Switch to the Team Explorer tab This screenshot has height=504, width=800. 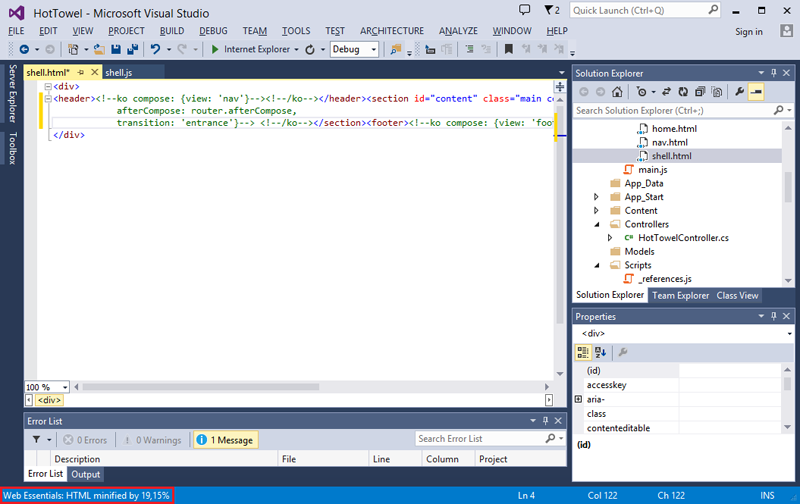(x=680, y=295)
